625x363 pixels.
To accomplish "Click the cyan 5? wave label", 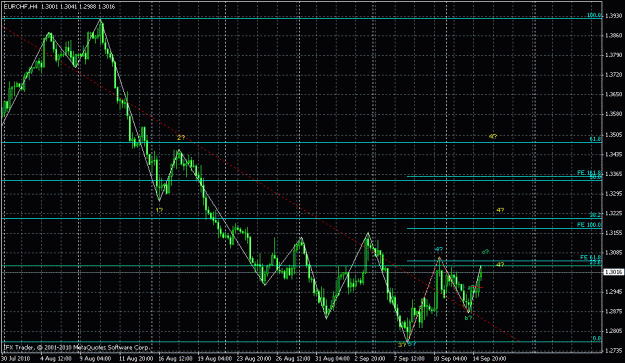I will click(x=412, y=344).
